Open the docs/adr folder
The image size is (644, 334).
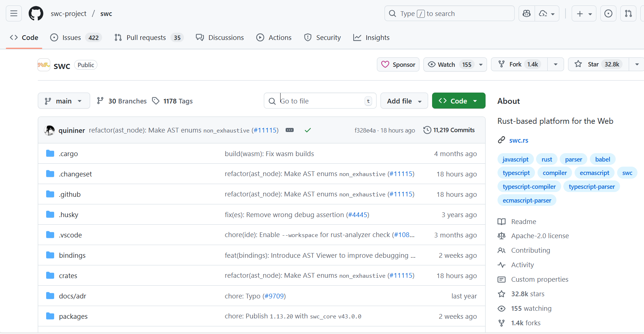point(72,296)
